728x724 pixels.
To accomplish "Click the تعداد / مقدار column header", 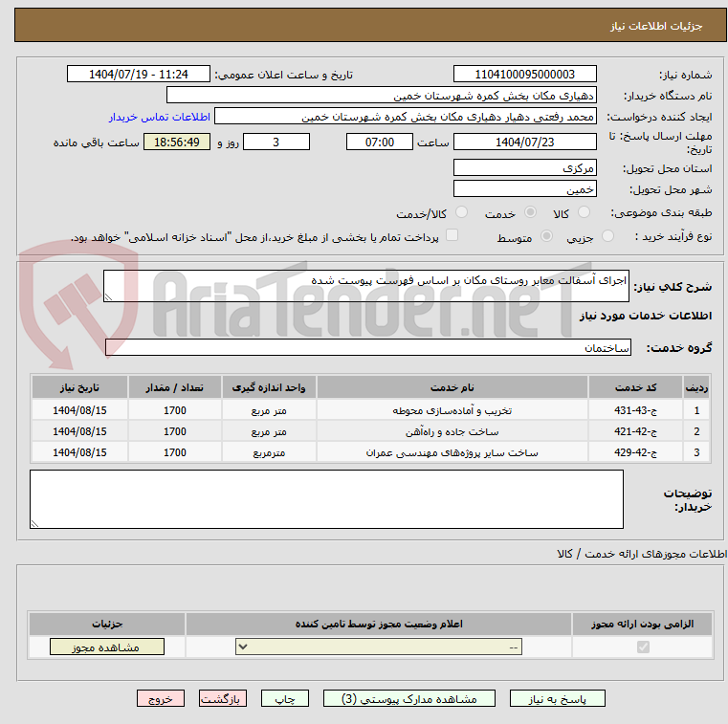I will tap(174, 387).
